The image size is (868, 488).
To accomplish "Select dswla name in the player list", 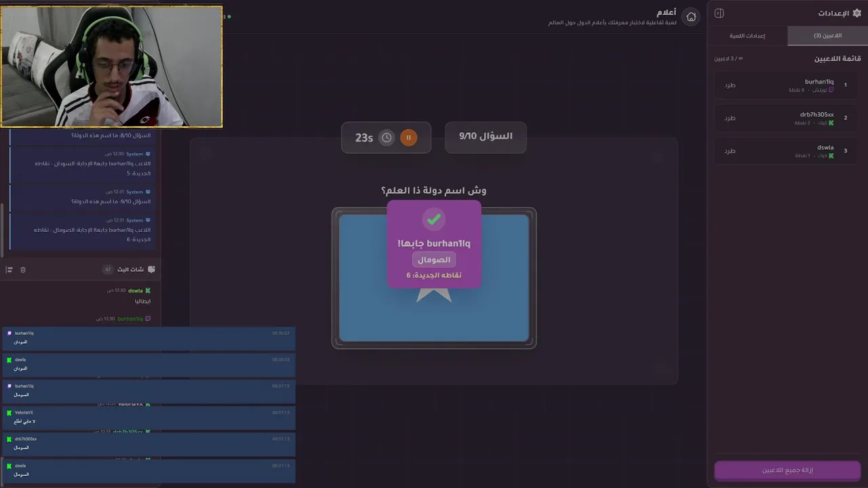I will 825,148.
